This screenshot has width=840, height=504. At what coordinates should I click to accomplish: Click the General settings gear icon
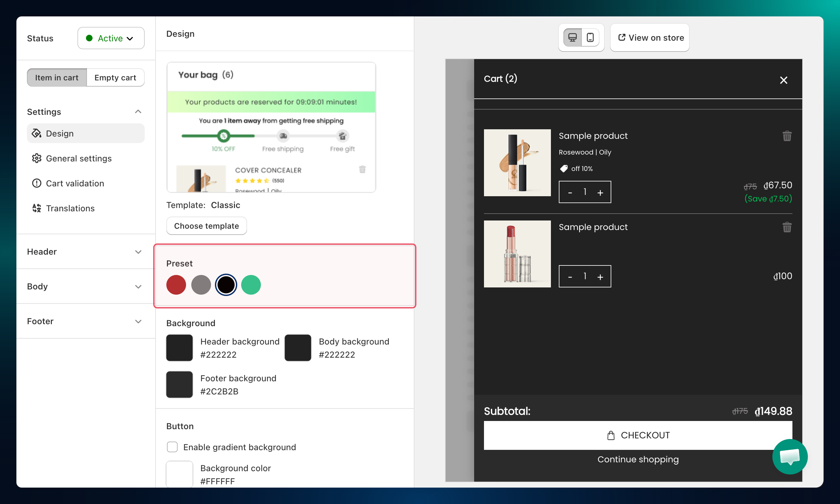(x=37, y=158)
